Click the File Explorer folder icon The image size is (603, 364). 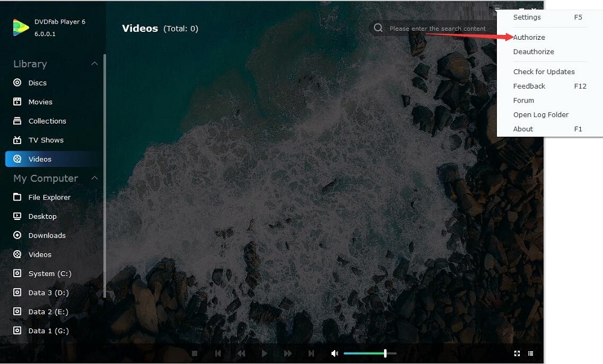(x=17, y=197)
